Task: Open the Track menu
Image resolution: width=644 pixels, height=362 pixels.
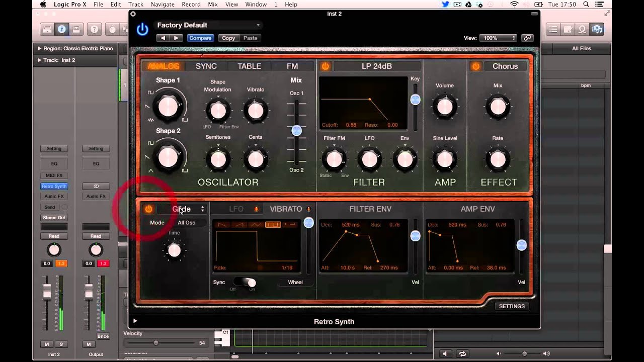Action: 136,5
